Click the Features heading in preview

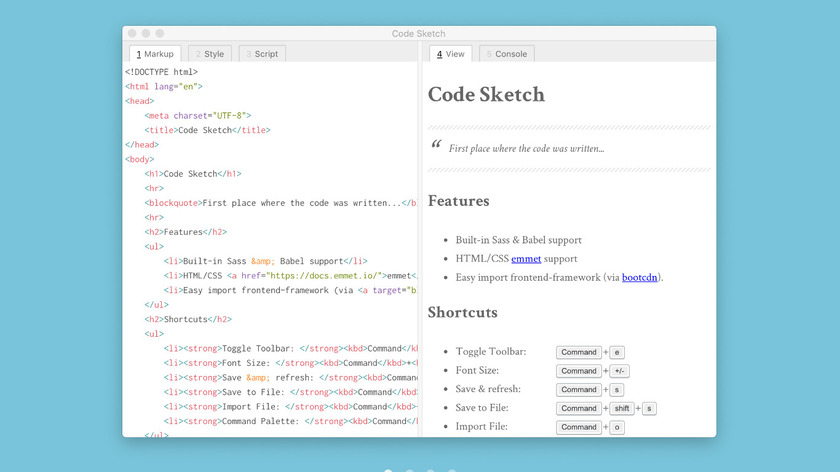tap(459, 201)
